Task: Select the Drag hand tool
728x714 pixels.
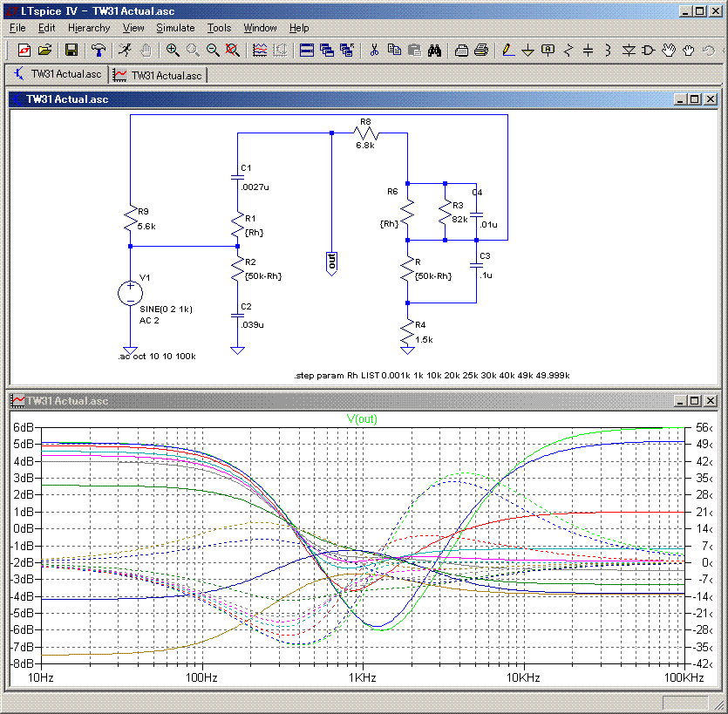Action: click(689, 50)
